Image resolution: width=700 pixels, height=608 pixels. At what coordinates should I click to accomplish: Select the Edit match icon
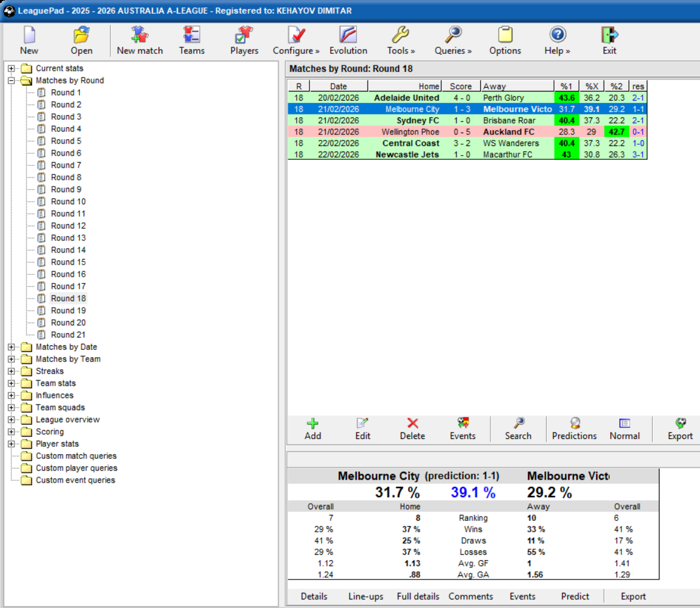point(362,427)
